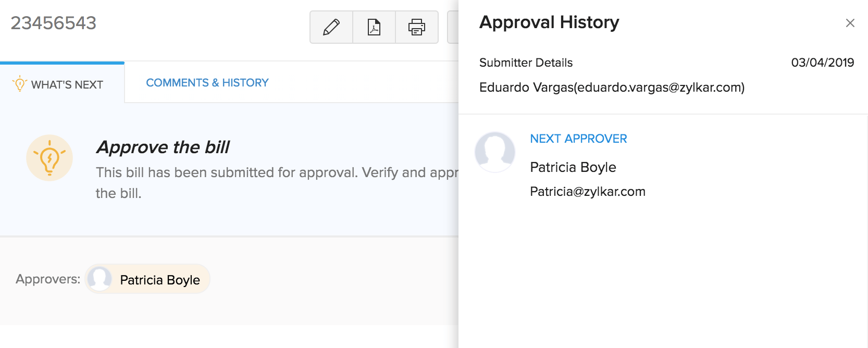Viewport: 868px width, 348px height.
Task: Open the PDF export icon
Action: point(374,27)
